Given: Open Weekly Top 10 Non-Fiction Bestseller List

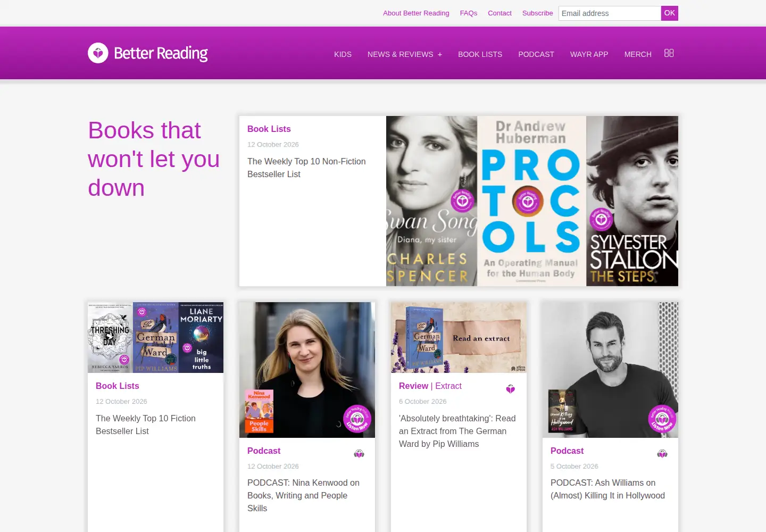Looking at the screenshot, I should (x=306, y=168).
